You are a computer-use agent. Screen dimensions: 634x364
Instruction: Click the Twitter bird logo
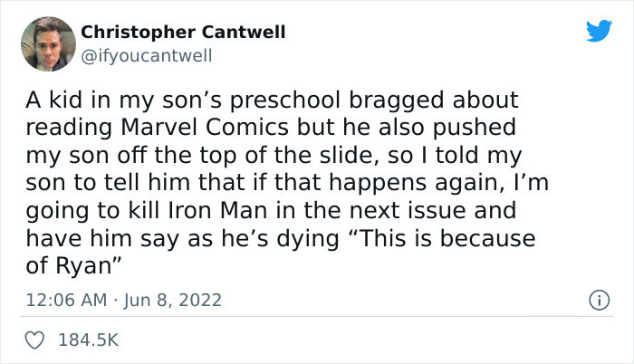coord(599,32)
